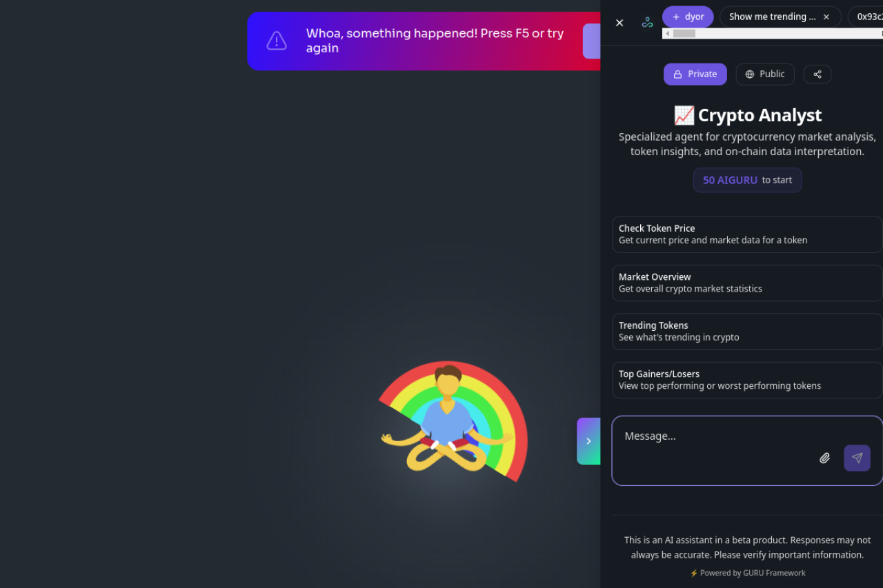Choose Check Token Price suggestion
The image size is (883, 588).
click(x=747, y=234)
